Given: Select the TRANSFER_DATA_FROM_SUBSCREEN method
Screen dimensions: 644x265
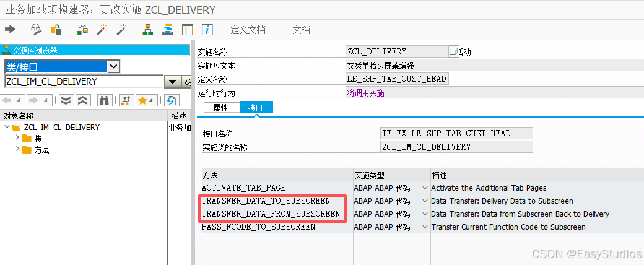Looking at the screenshot, I should point(271,214).
